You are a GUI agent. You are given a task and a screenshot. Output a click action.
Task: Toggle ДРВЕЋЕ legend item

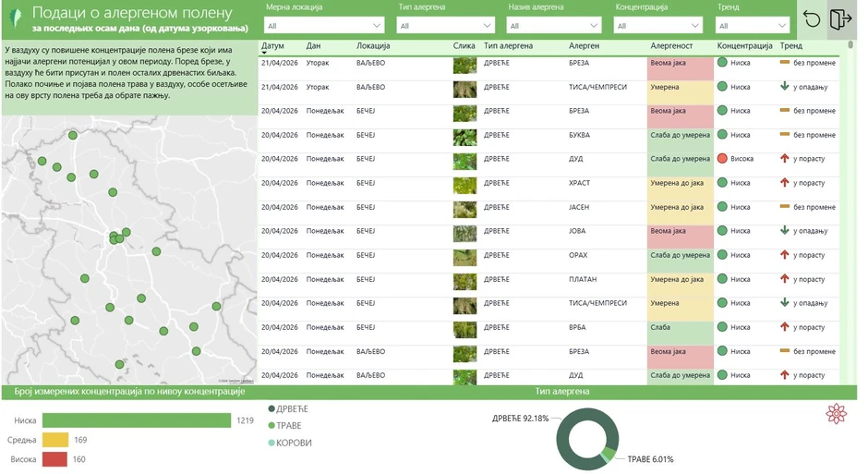click(287, 409)
